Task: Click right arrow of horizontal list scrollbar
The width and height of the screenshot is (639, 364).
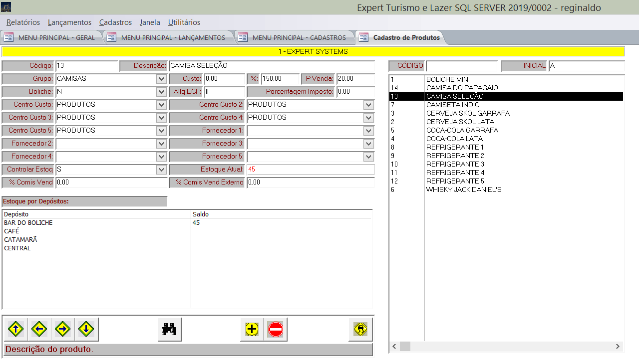Action: [x=618, y=346]
